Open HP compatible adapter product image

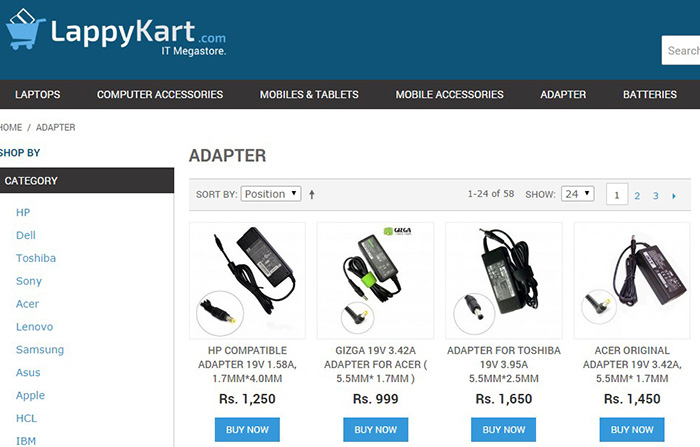(x=247, y=280)
